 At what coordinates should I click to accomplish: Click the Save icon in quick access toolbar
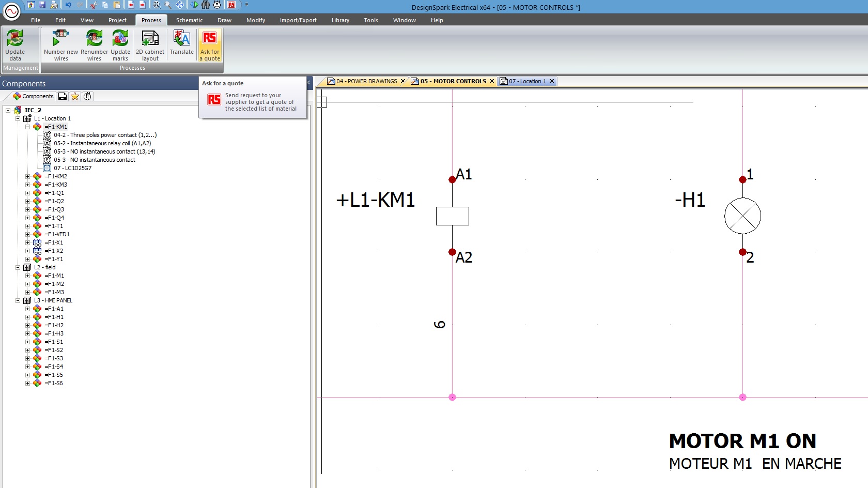[x=42, y=5]
